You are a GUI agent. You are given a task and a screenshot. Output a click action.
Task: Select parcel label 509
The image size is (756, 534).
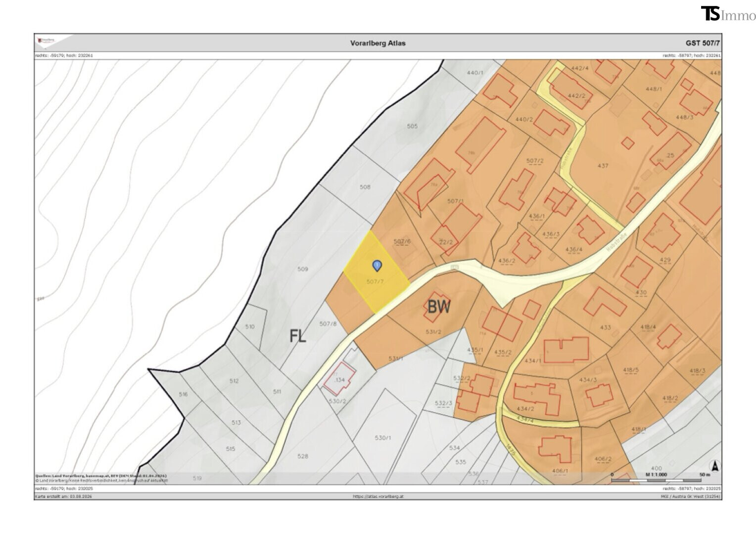[x=303, y=269]
